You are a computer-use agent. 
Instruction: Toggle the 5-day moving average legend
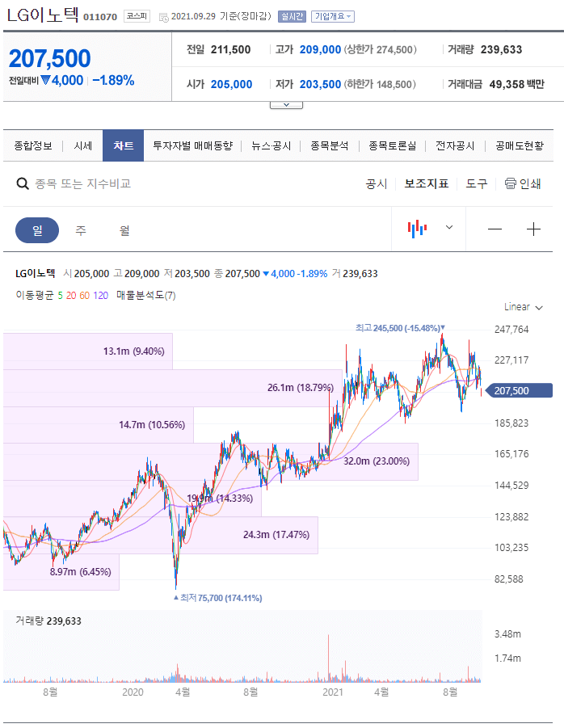(x=61, y=295)
